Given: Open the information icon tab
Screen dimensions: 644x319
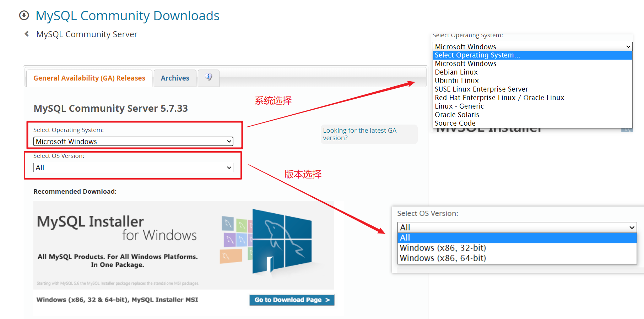Looking at the screenshot, I should (x=209, y=77).
